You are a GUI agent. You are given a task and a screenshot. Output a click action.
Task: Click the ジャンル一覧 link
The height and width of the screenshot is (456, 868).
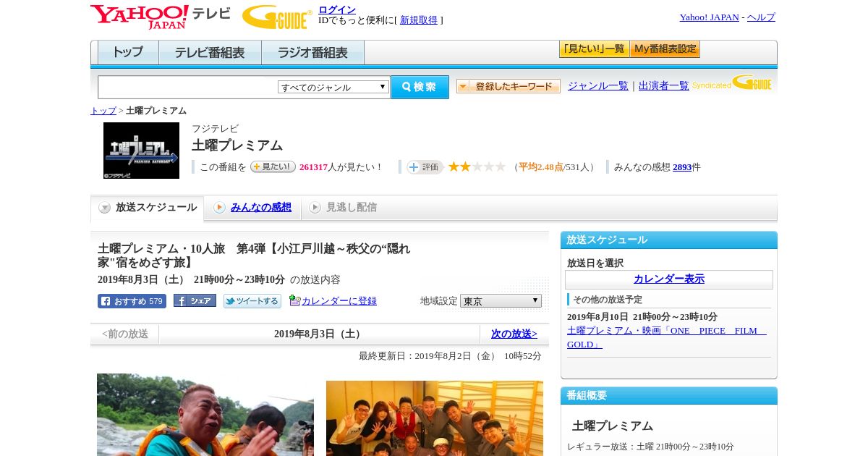[x=598, y=85]
